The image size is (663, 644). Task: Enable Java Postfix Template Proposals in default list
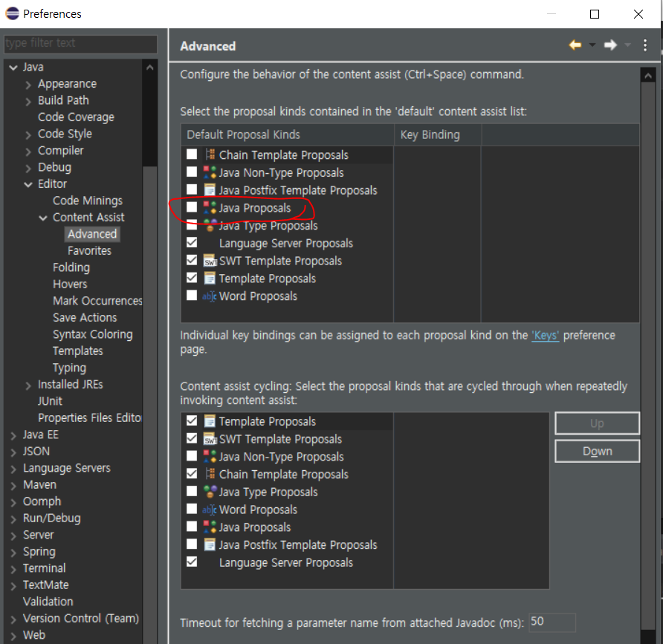[x=192, y=189]
